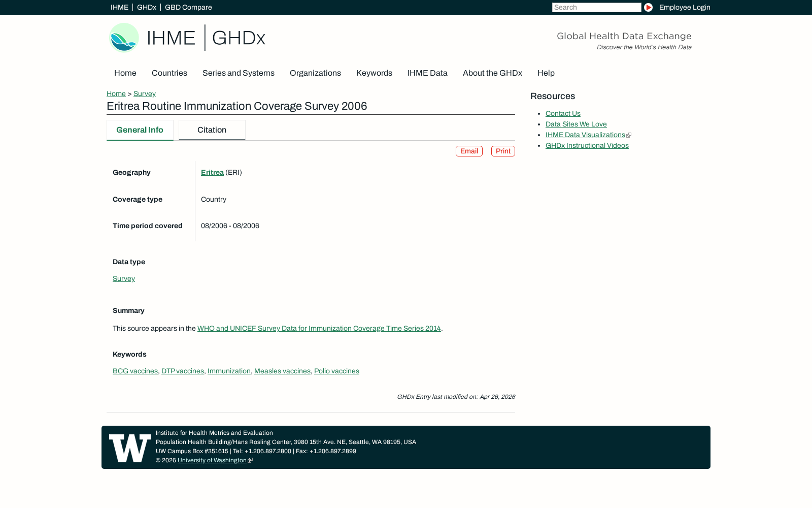Follow the Survey breadcrumb link

[145, 94]
